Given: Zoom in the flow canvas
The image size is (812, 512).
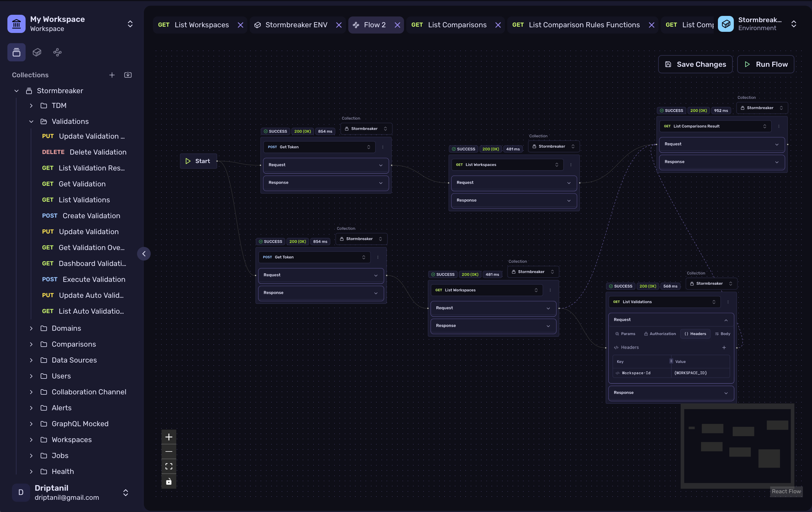Looking at the screenshot, I should point(169,437).
